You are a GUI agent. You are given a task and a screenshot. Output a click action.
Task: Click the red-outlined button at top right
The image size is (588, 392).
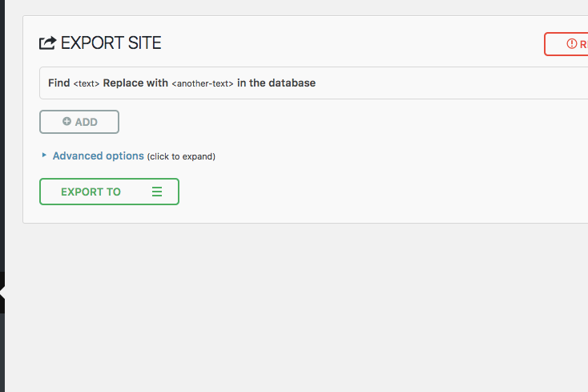[567, 44]
